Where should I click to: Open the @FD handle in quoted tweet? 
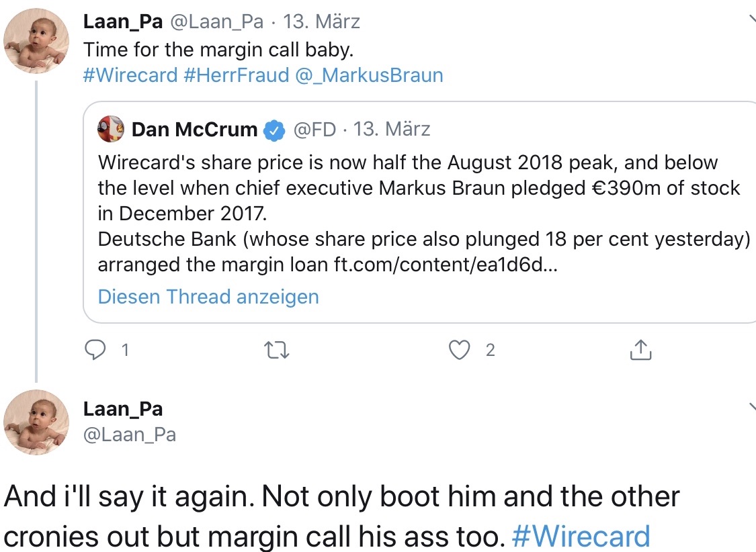tap(314, 130)
